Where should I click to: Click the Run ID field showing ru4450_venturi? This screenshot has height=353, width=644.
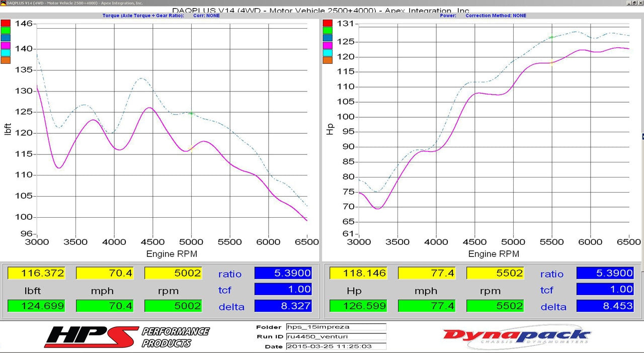point(336,336)
